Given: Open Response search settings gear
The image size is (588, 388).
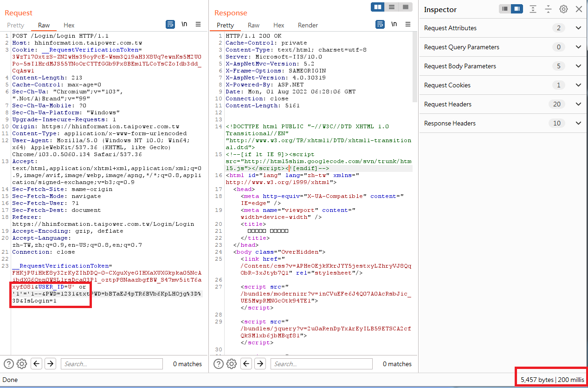Looking at the screenshot, I should [232, 364].
